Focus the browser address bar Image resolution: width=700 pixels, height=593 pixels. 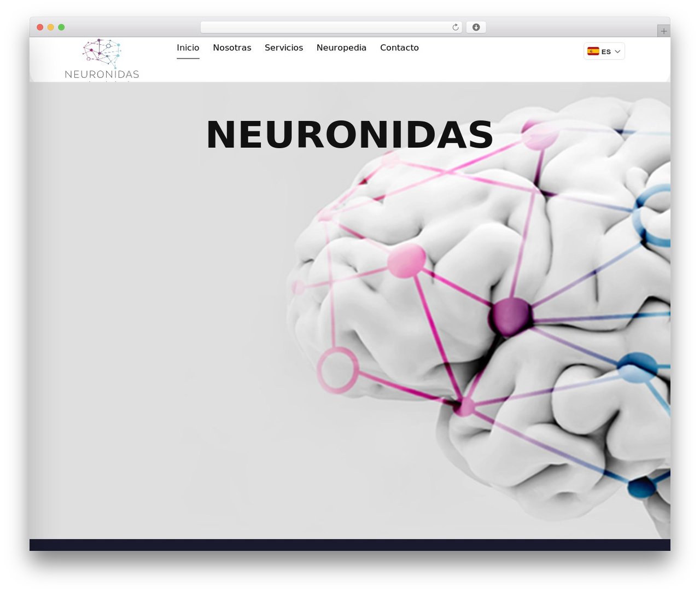coord(331,27)
